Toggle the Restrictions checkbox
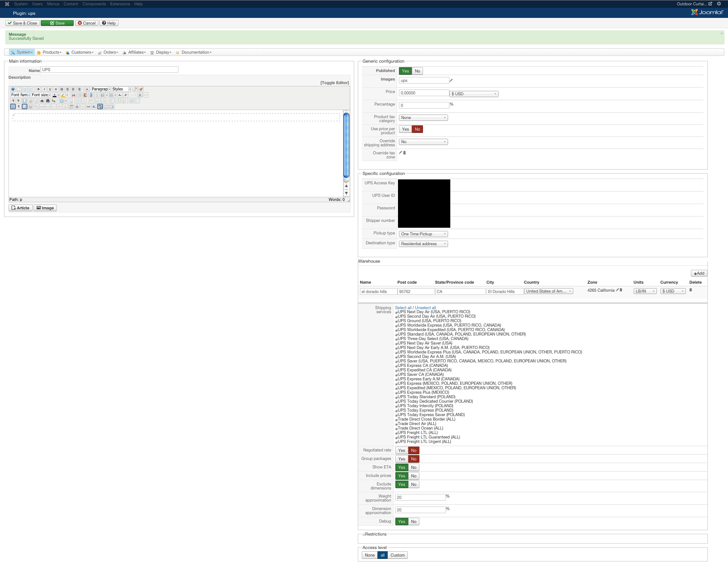 click(364, 534)
